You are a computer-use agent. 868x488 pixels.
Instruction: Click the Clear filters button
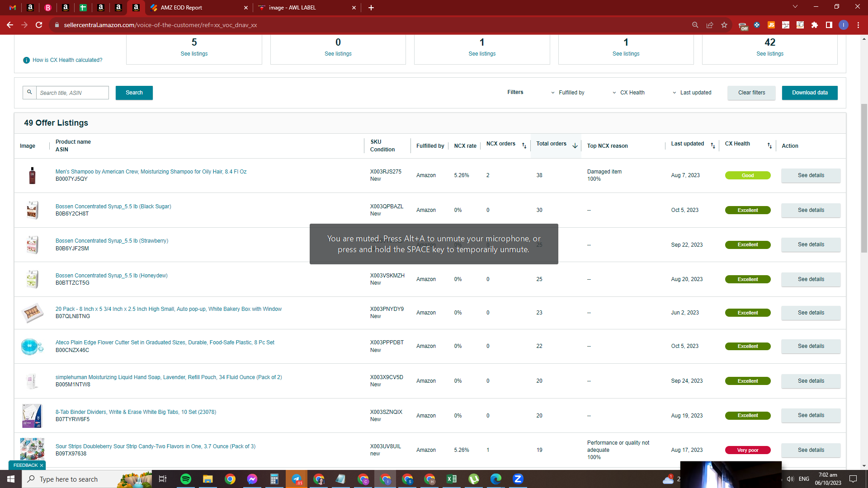752,93
